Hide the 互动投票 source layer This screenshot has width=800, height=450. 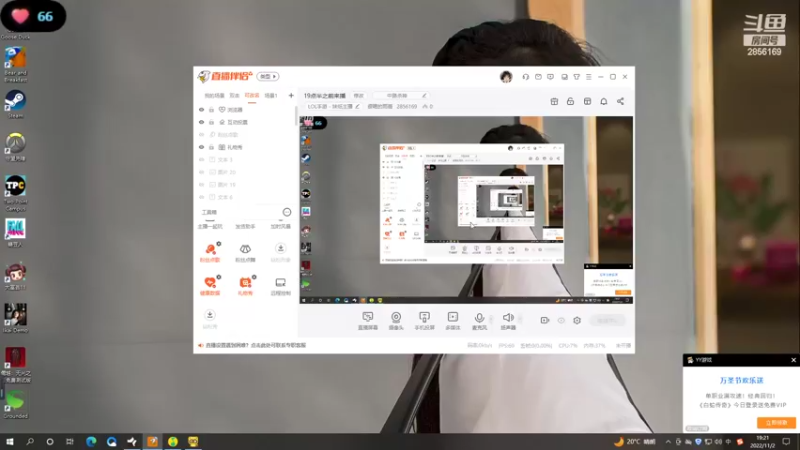202,122
